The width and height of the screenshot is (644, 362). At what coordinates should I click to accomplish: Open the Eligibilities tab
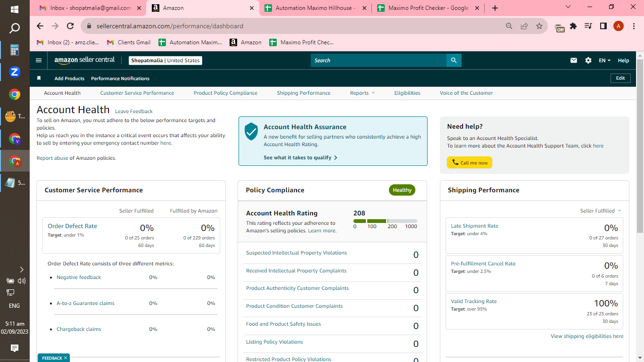pos(407,93)
